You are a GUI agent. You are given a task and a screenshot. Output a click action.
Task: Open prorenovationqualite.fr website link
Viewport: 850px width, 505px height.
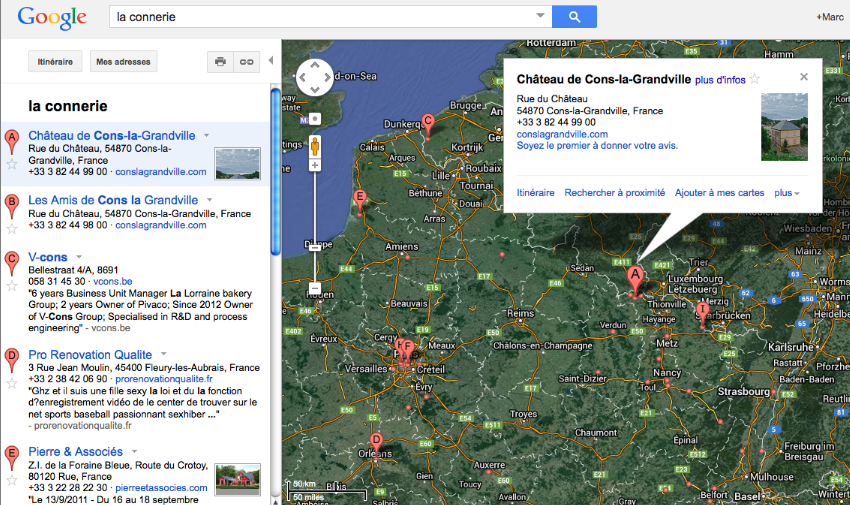point(164,379)
